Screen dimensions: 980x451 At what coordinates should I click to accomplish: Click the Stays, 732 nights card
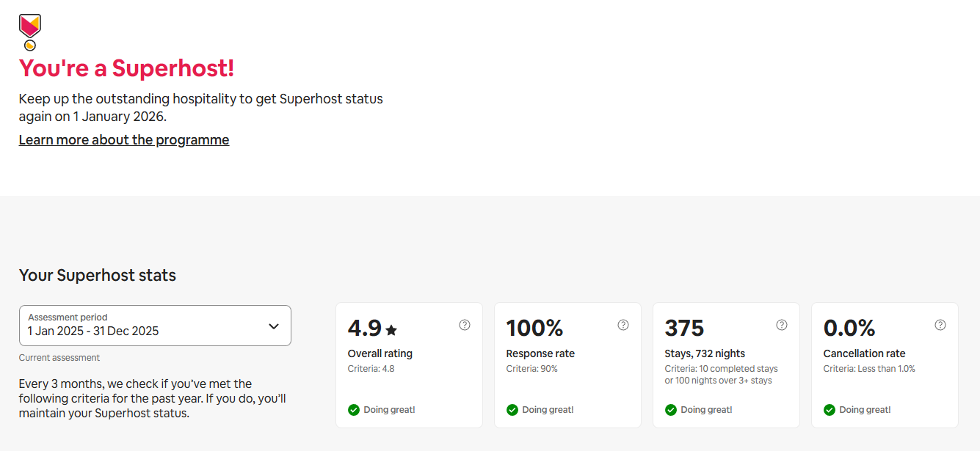(726, 364)
